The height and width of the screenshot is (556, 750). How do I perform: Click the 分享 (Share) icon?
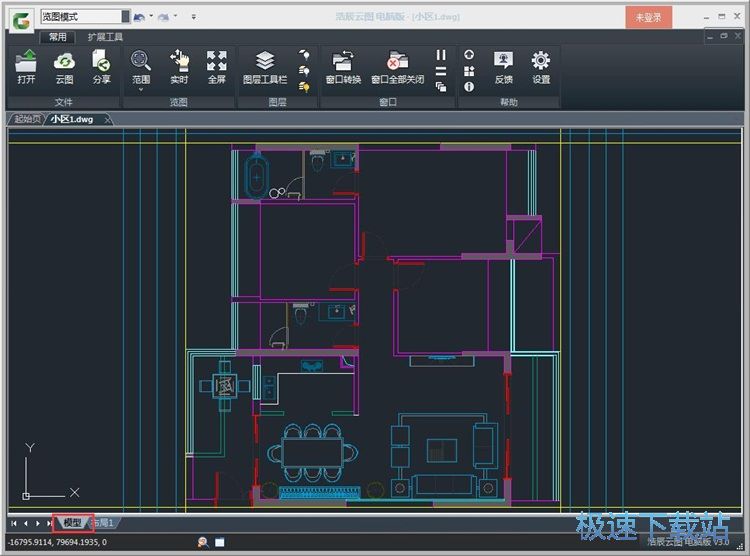101,62
